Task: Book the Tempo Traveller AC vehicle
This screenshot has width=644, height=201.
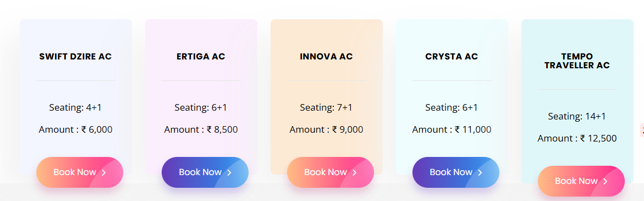Action: click(581, 181)
